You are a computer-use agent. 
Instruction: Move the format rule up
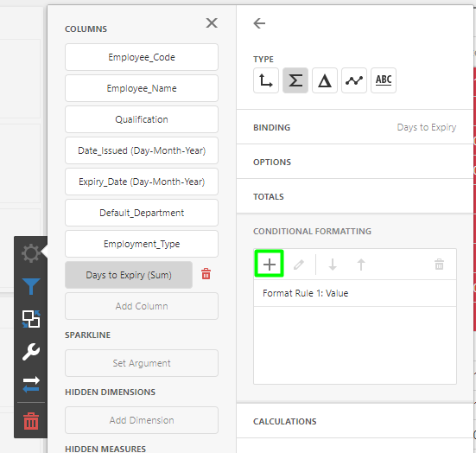coord(361,265)
